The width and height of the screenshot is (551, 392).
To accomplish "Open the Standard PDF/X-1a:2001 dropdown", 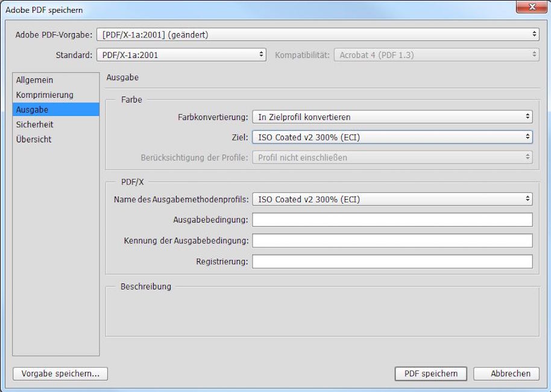I will pyautogui.click(x=181, y=55).
